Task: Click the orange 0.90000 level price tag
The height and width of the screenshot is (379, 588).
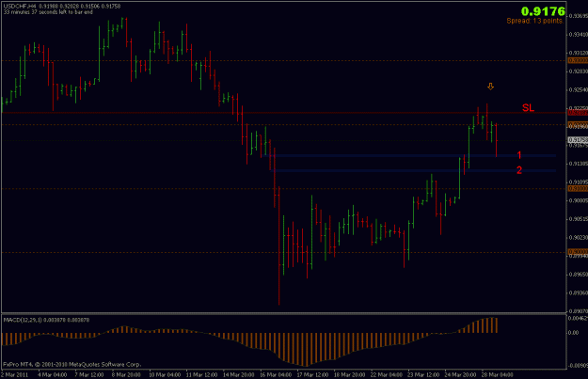Action: pos(578,252)
